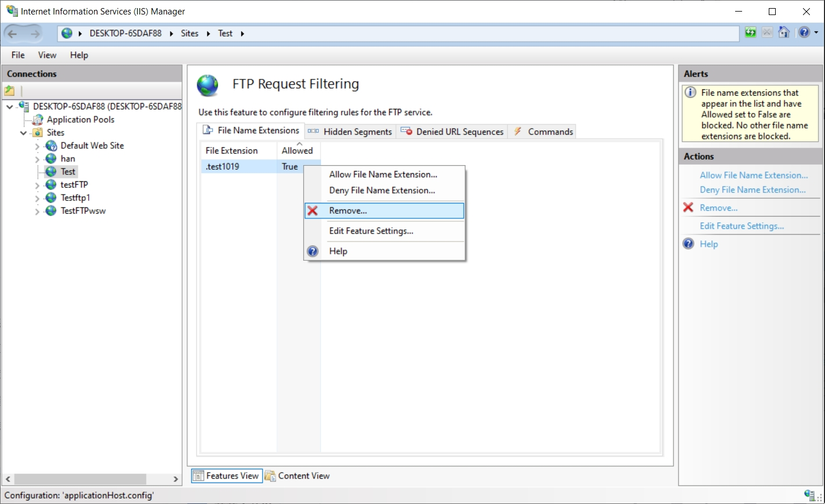Switch to the Commands tab
This screenshot has height=504, width=825.
click(543, 132)
